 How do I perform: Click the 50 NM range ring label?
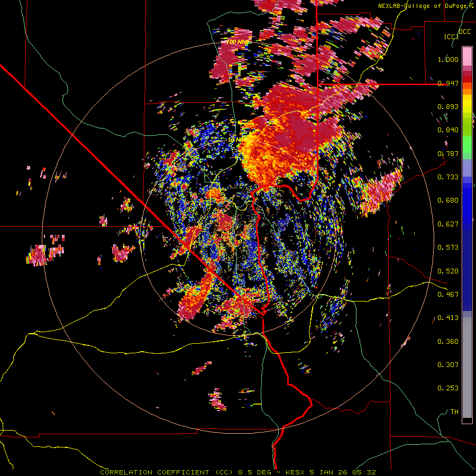237,140
